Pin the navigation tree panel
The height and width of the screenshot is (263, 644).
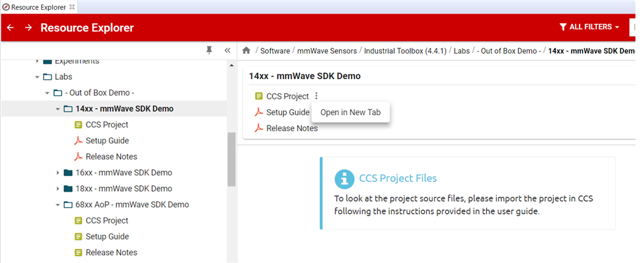coord(209,50)
